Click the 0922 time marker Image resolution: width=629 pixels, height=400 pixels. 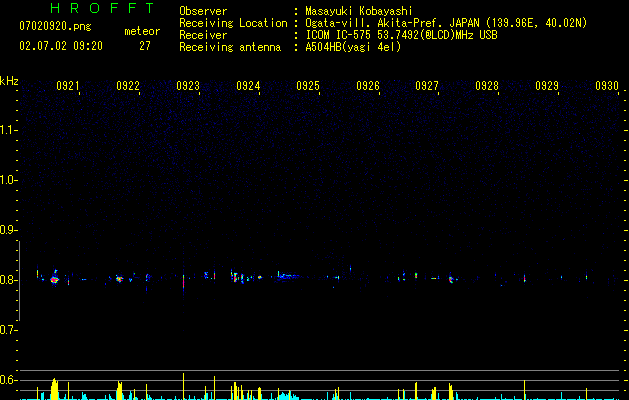[x=128, y=85]
